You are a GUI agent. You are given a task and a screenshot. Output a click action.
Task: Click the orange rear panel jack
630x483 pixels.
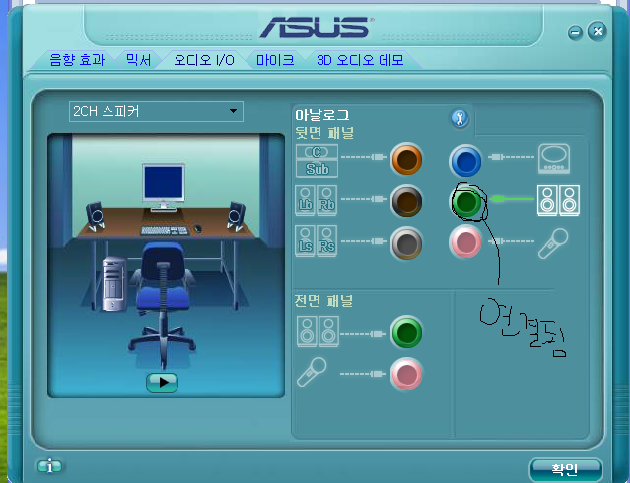406,159
